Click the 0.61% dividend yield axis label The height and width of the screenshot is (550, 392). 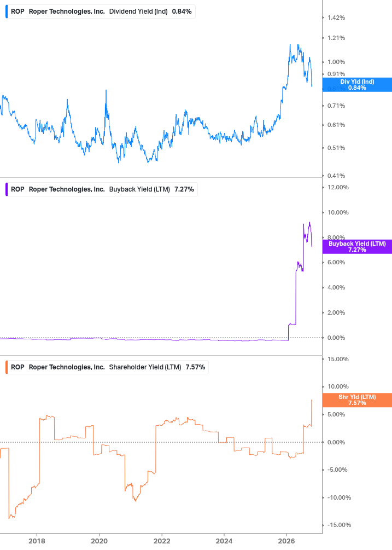pos(336,125)
